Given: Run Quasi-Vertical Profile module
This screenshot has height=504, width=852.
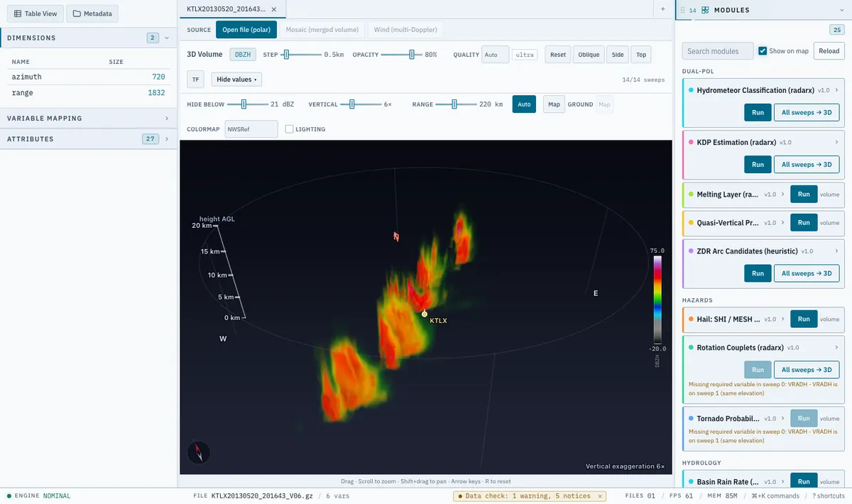Looking at the screenshot, I should click(x=804, y=222).
